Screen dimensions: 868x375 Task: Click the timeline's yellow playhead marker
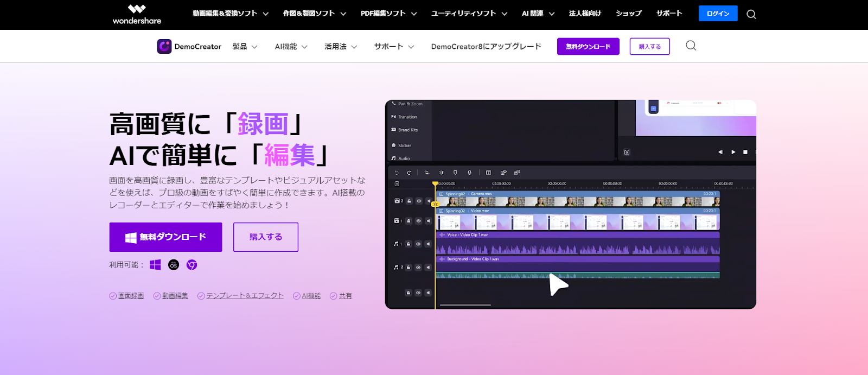pos(435,184)
